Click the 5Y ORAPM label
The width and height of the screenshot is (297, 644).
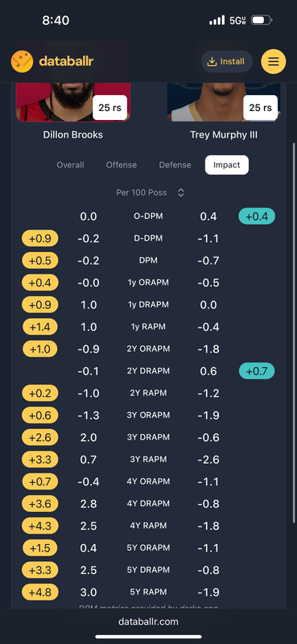point(148,548)
